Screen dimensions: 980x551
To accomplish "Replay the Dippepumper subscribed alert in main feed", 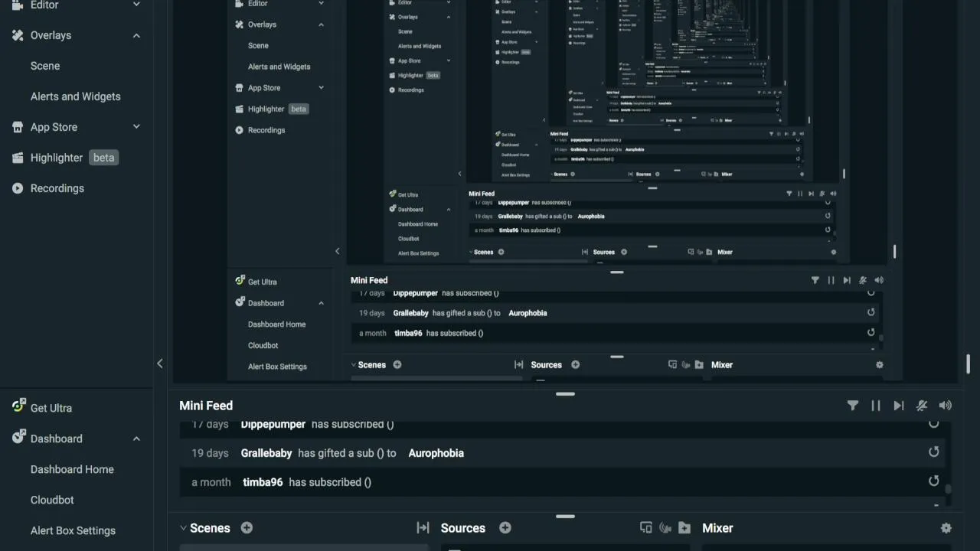I will click(x=933, y=423).
